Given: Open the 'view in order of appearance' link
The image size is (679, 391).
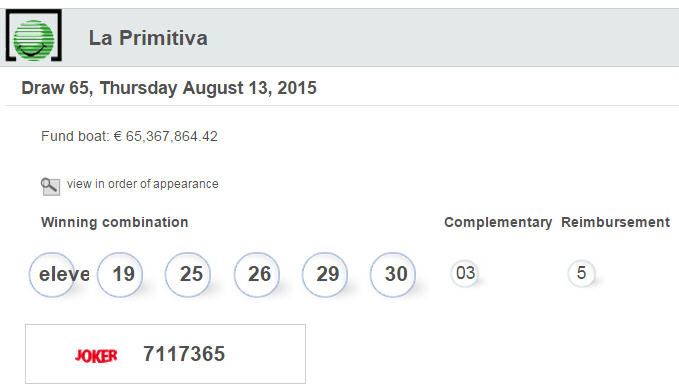Looking at the screenshot, I should tap(142, 184).
